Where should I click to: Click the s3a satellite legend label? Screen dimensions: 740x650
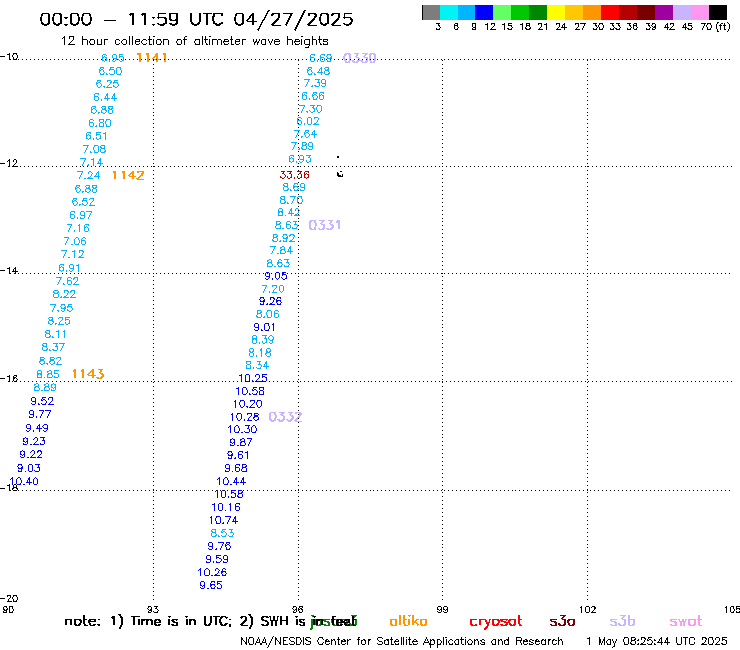coord(562,621)
